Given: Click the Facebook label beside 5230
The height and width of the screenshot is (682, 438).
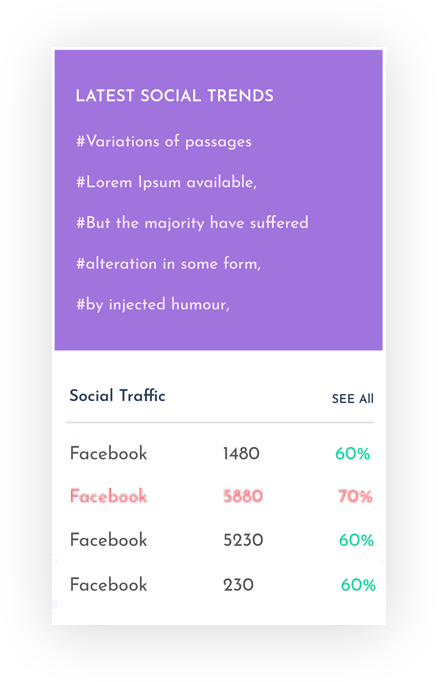Looking at the screenshot, I should point(109,540).
